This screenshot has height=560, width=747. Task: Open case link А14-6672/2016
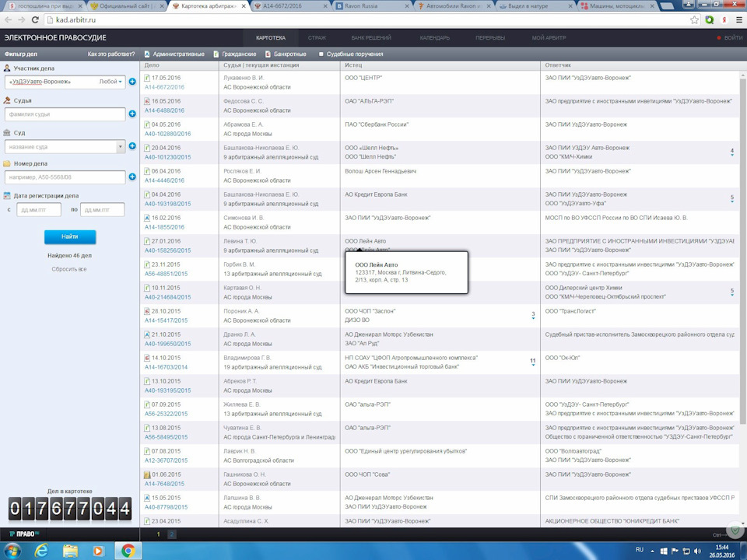(164, 87)
